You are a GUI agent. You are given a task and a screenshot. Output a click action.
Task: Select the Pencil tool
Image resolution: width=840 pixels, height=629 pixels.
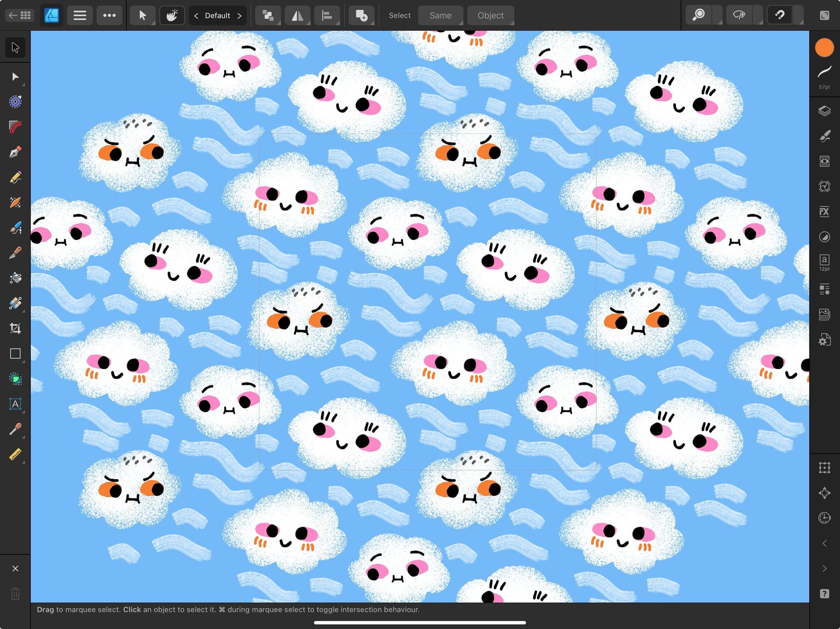tap(15, 177)
